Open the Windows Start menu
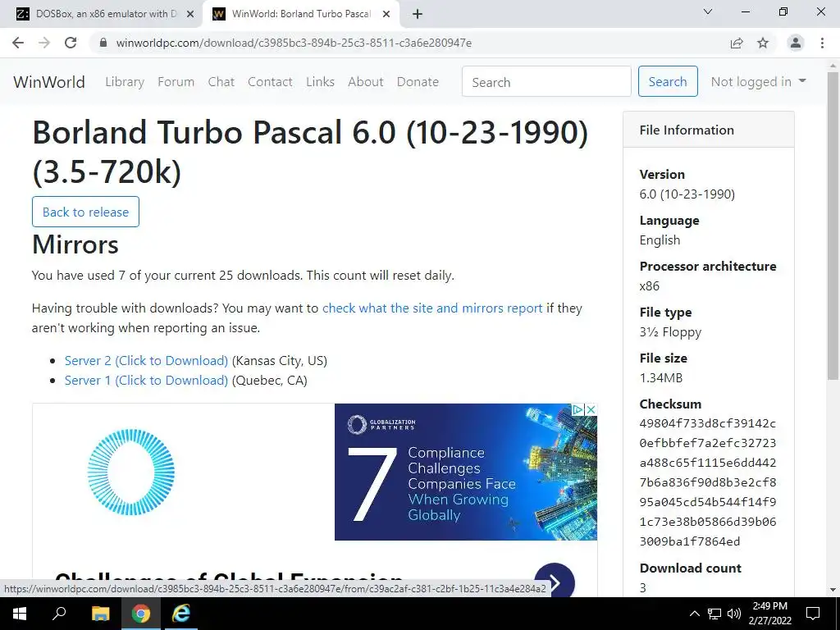The image size is (840, 630). click(20, 614)
